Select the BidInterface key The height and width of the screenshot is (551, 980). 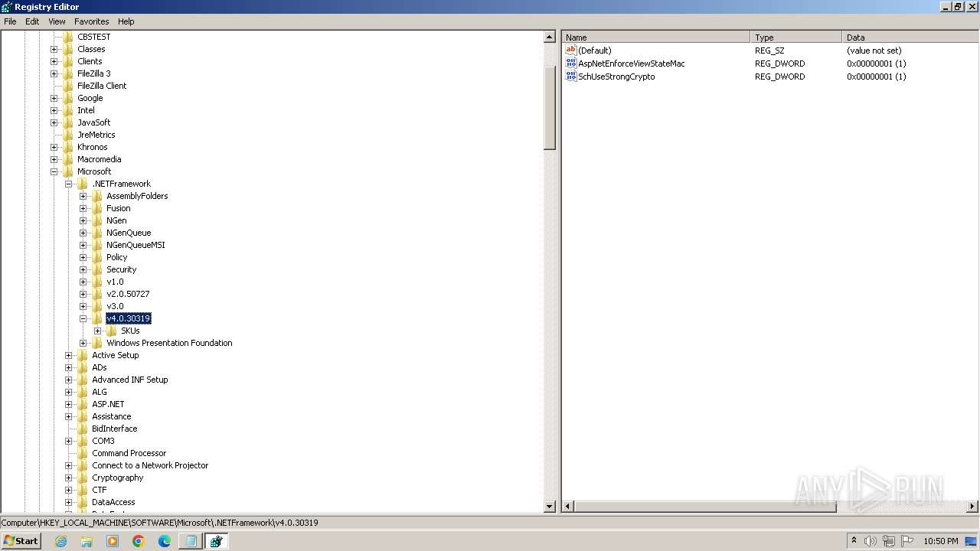click(115, 429)
